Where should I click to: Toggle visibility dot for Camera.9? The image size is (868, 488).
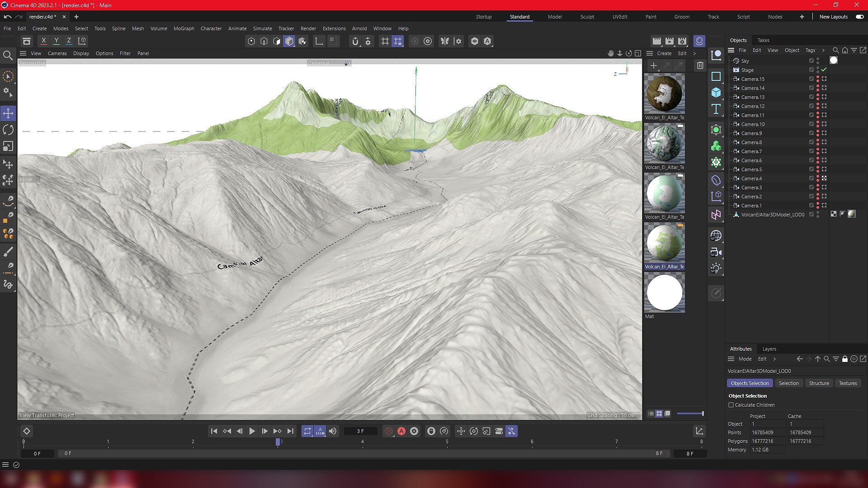818,132
